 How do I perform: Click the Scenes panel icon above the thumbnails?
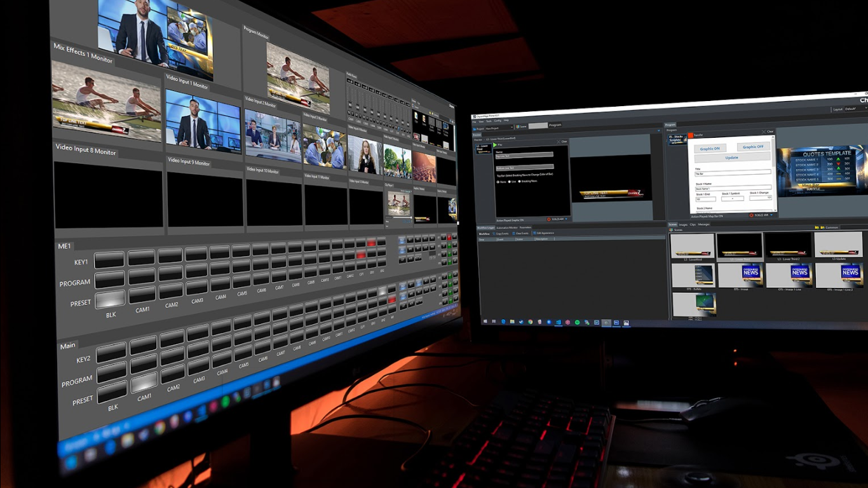[672, 230]
